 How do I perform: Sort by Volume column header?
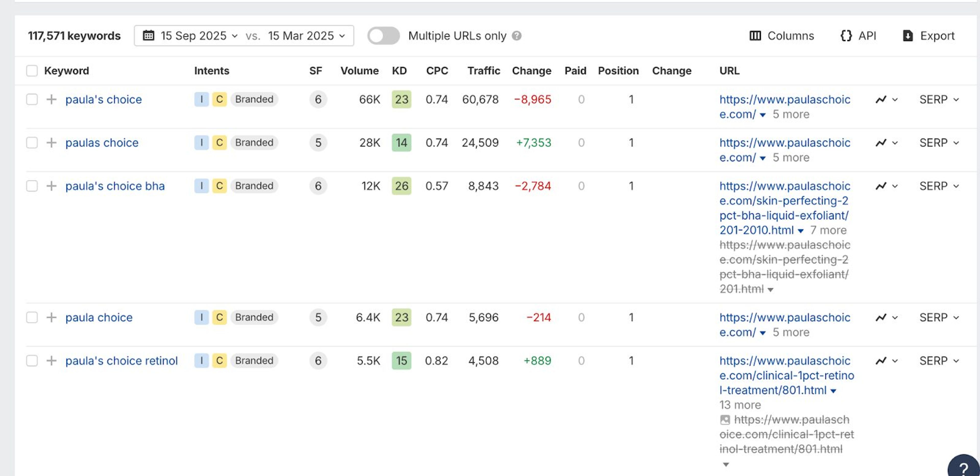360,71
